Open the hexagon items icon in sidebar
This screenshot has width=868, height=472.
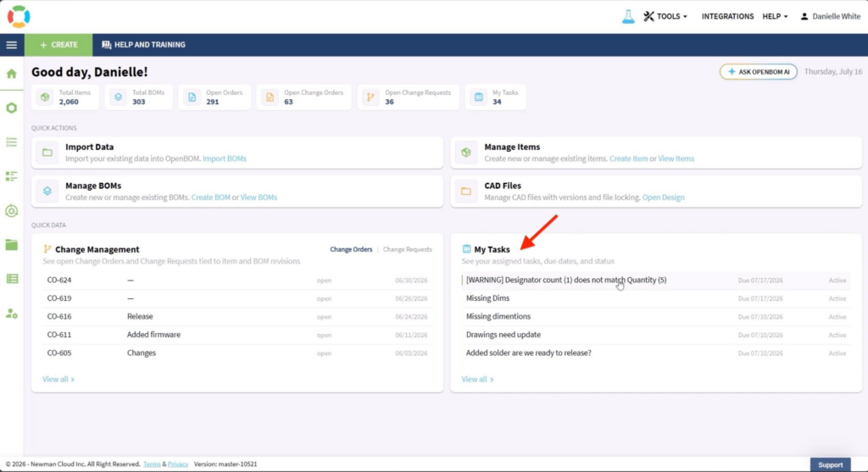point(12,108)
